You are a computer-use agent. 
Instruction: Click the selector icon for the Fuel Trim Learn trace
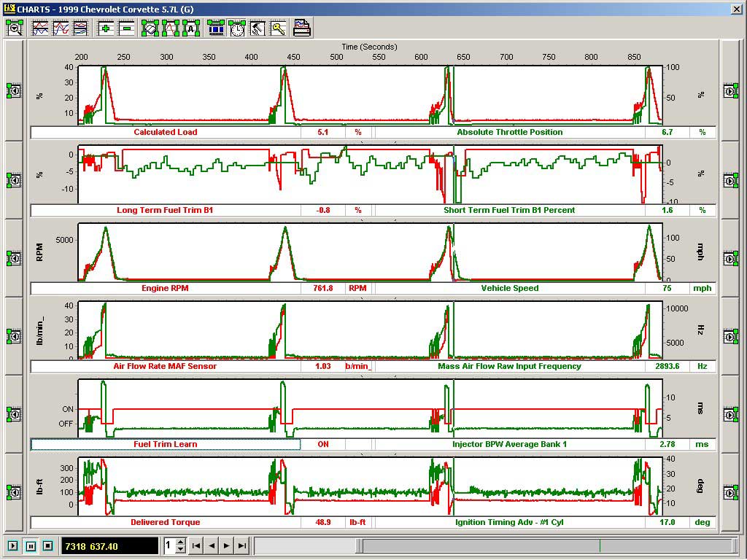14,415
